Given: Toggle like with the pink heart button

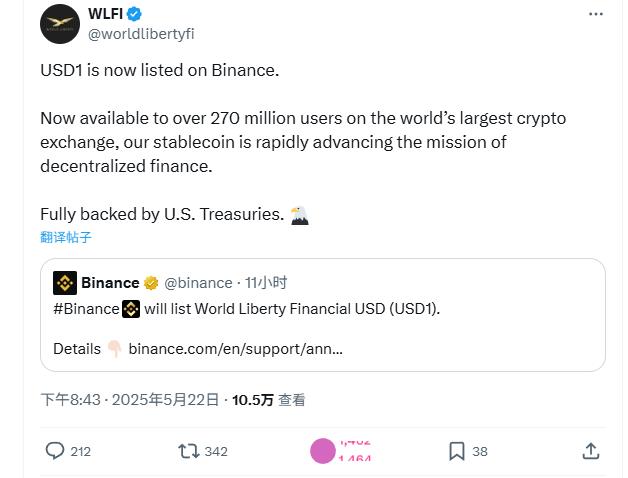Looking at the screenshot, I should coord(323,451).
